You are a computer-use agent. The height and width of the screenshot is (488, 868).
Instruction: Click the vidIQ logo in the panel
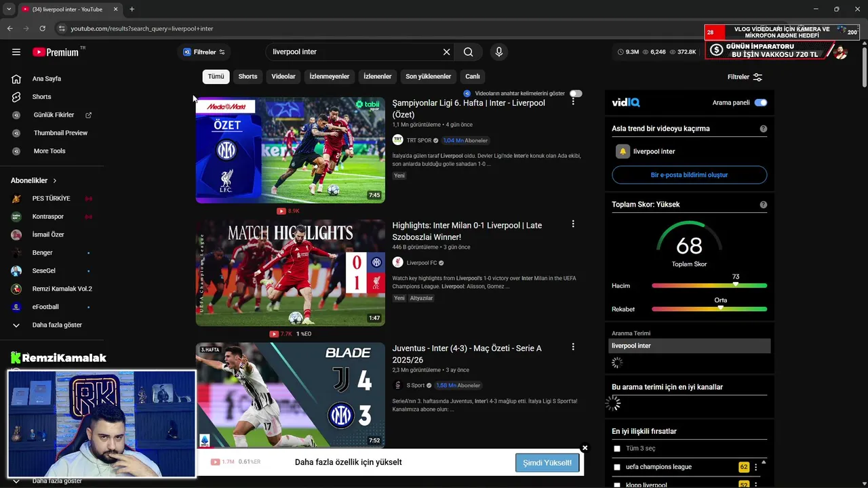coord(625,103)
